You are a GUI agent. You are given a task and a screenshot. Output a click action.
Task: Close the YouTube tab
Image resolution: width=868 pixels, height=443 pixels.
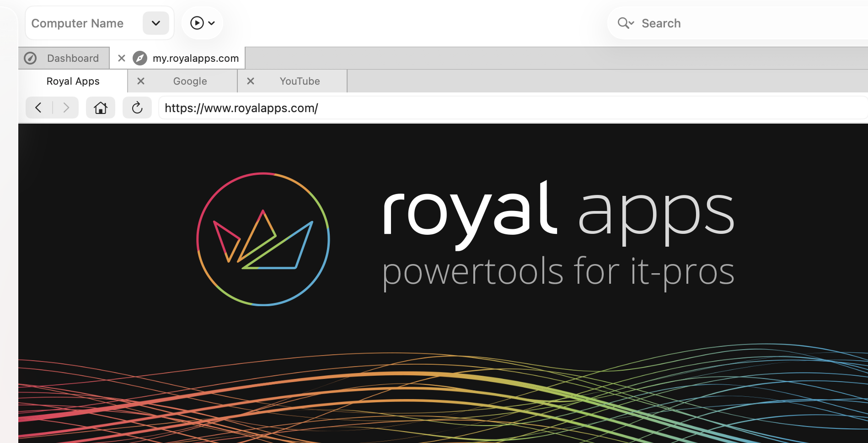[x=251, y=81]
